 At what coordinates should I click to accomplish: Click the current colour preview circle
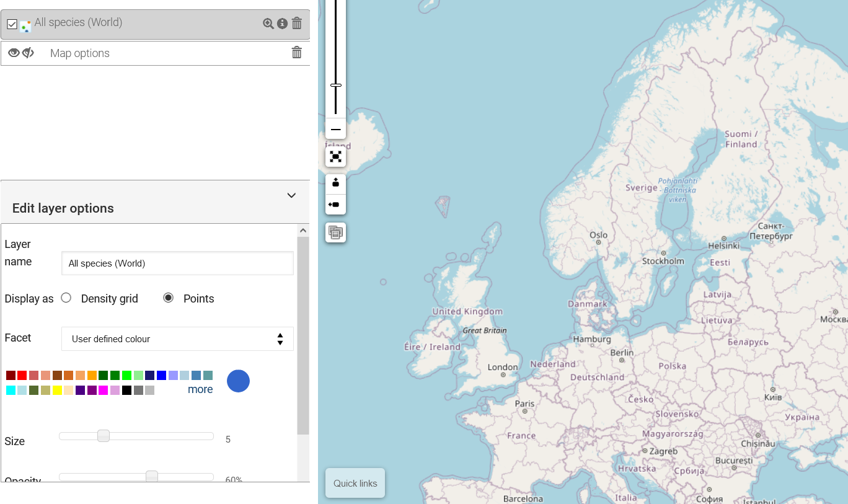(238, 381)
